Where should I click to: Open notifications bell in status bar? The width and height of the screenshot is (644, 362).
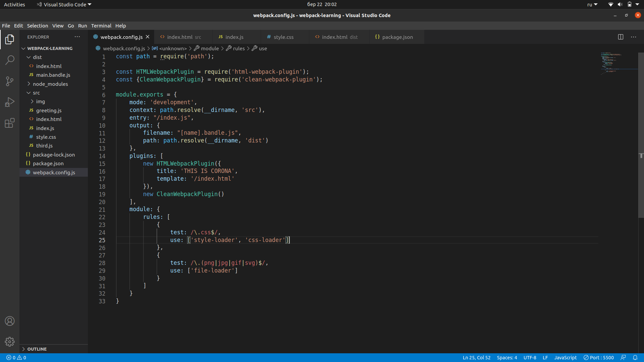pyautogui.click(x=635, y=358)
